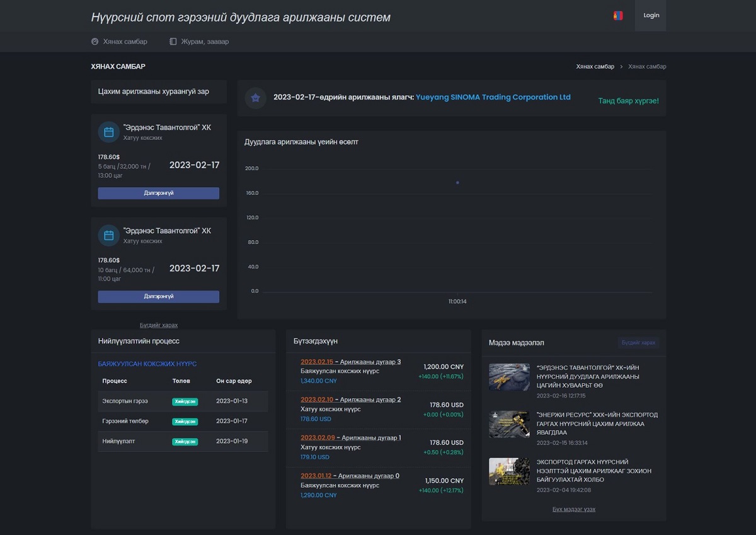
Task: Click the calendar icon on the first auction card
Action: pos(108,132)
